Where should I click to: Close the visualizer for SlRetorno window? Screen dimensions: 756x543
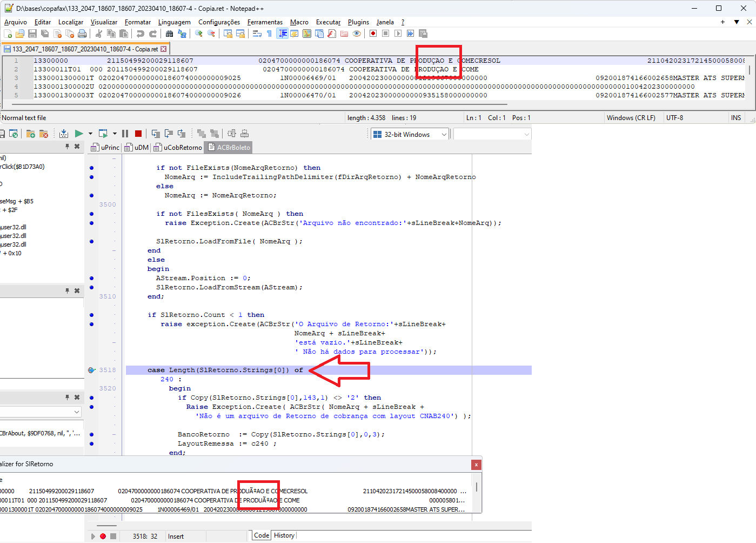476,465
